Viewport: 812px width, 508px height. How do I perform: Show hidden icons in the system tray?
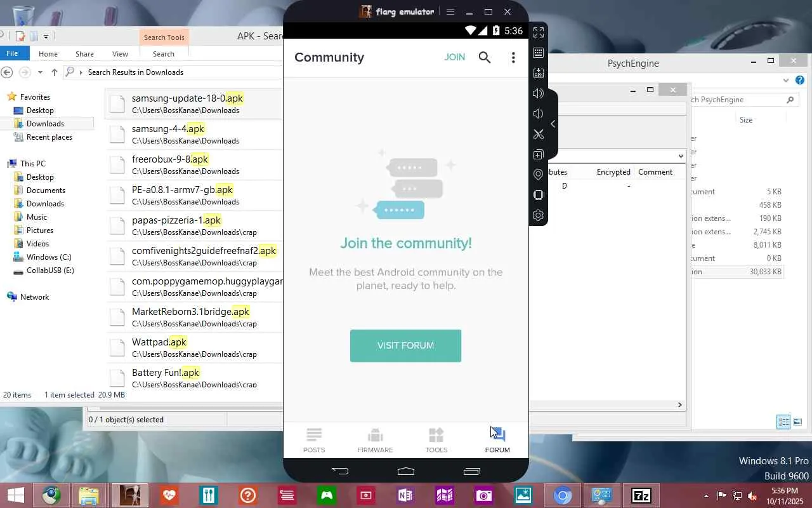pyautogui.click(x=706, y=495)
